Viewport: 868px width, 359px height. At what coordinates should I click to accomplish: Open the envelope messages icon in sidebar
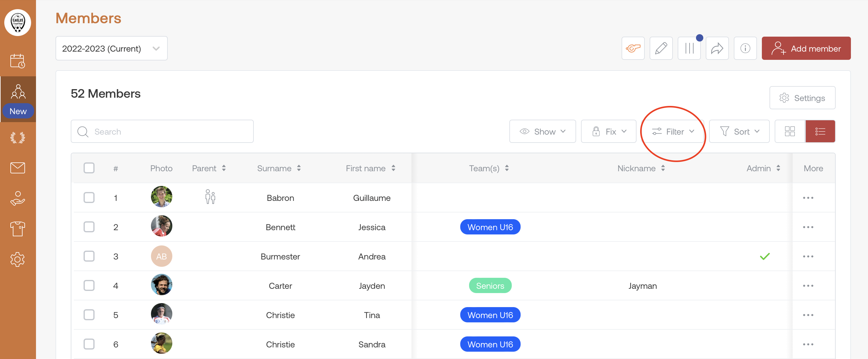(x=17, y=168)
